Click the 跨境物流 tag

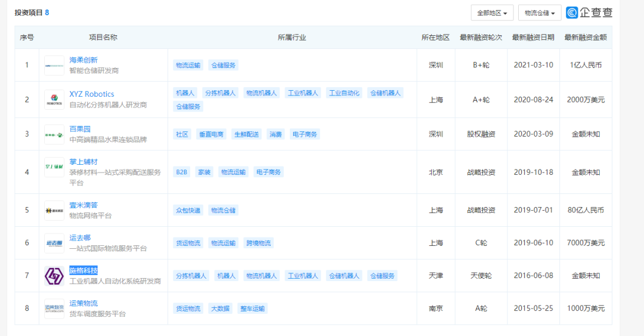pos(258,243)
